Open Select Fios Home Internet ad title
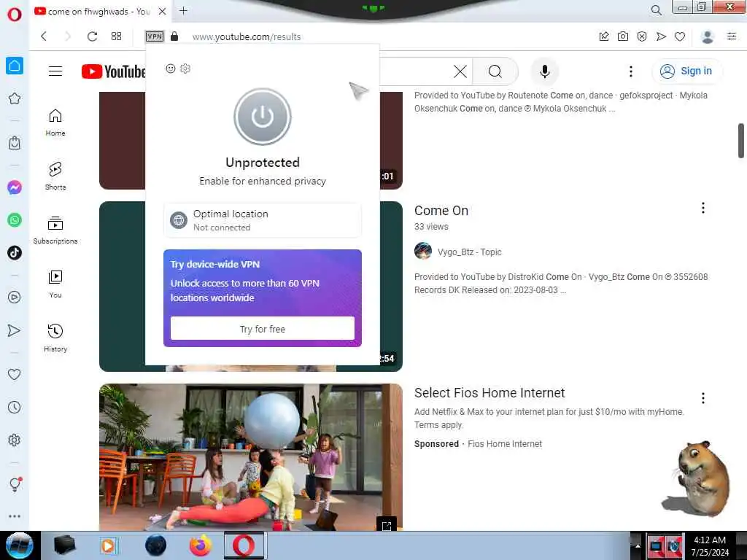 click(x=489, y=393)
